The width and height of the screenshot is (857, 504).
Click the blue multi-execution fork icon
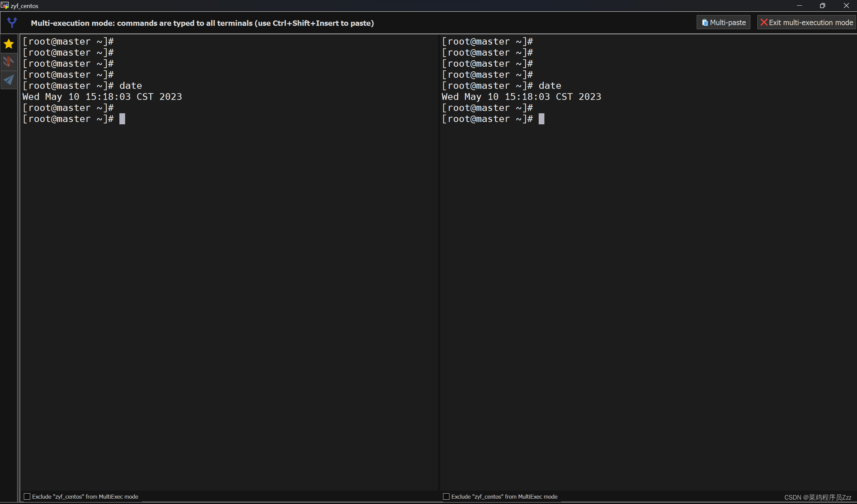pos(12,23)
